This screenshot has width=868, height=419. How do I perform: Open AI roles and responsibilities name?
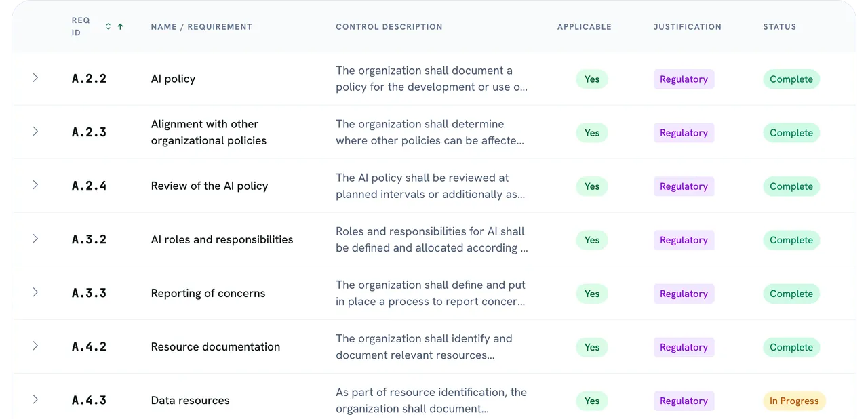[222, 239]
